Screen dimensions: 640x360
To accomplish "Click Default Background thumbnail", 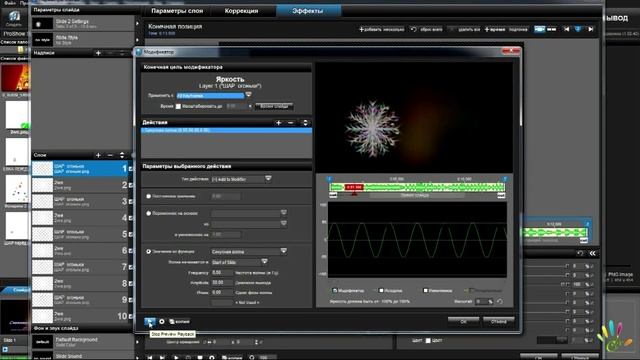I will pos(42,342).
